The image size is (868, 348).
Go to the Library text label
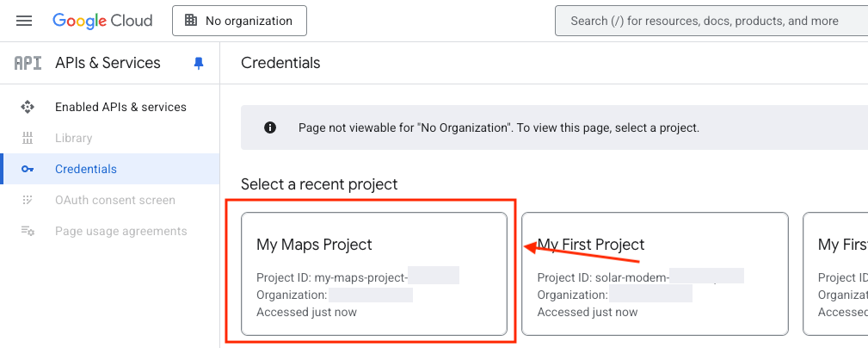pyautogui.click(x=73, y=139)
